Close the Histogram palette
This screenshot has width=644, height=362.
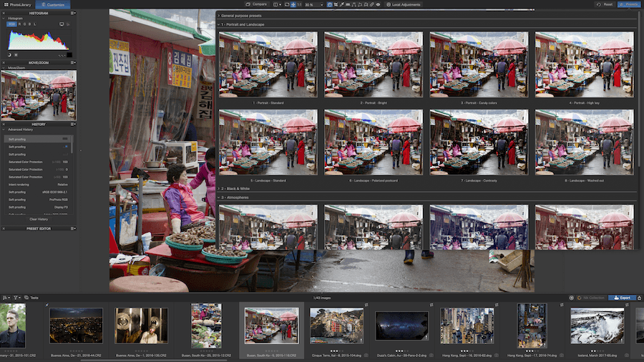[4, 13]
